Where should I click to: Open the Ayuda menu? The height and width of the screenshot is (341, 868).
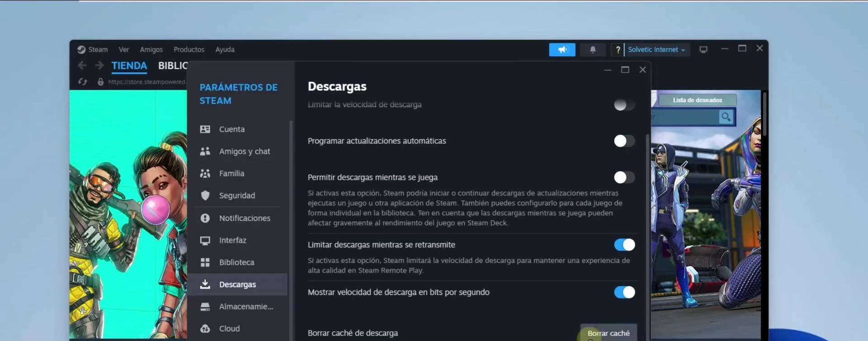point(225,50)
